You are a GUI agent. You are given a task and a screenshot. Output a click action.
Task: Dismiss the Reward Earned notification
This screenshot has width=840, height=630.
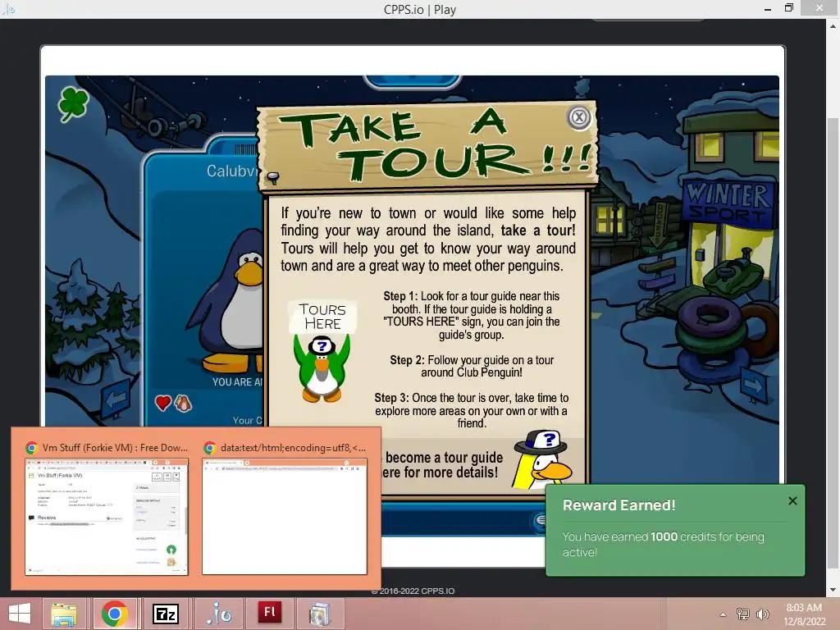(793, 501)
